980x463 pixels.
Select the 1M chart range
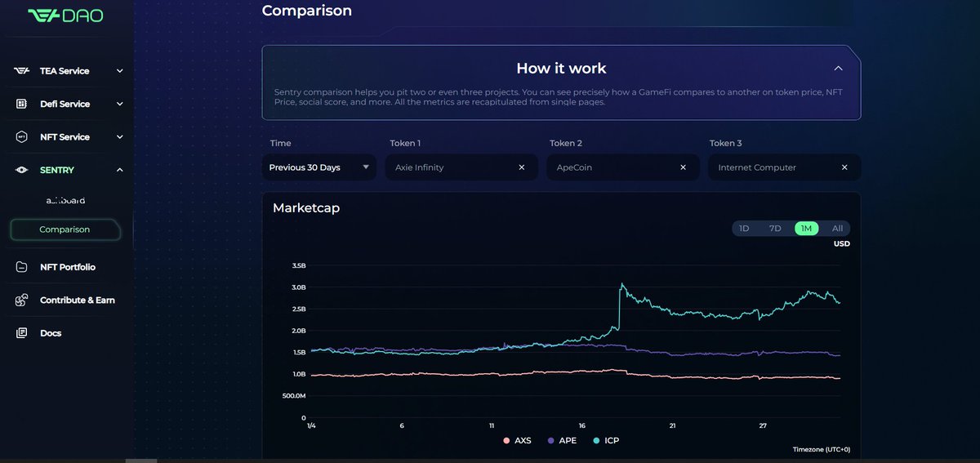[806, 229]
